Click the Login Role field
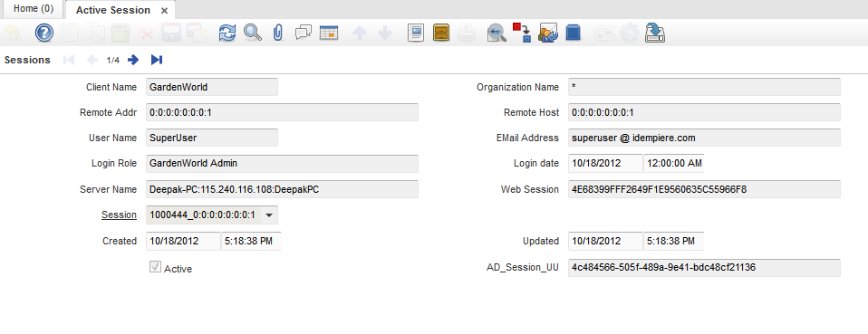 (282, 164)
